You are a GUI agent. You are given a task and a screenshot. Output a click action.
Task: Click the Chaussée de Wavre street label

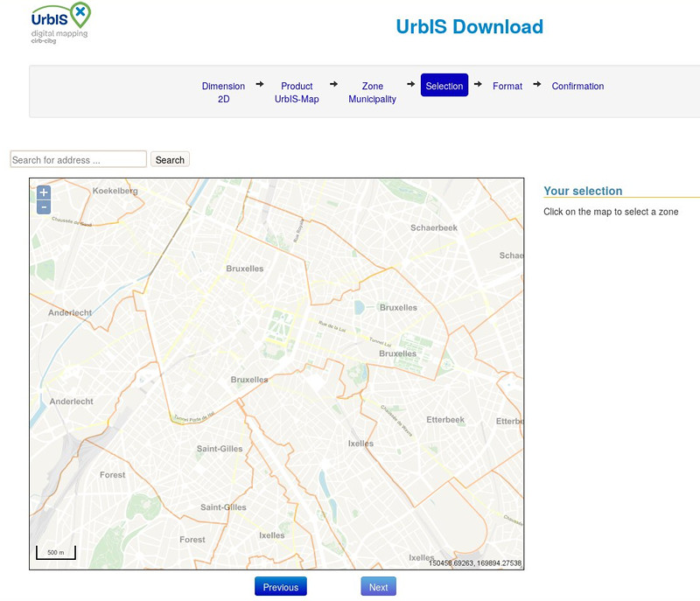pyautogui.click(x=396, y=421)
